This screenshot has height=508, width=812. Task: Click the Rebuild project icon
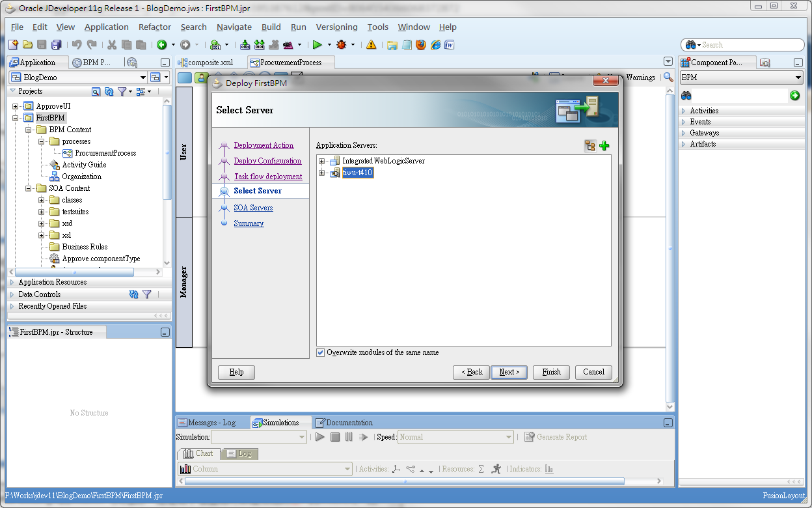(260, 45)
